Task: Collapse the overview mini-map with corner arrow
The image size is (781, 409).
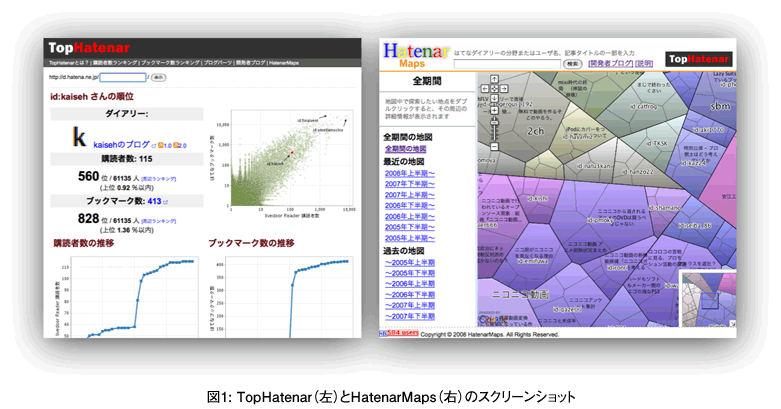Action: pyautogui.click(x=733, y=323)
